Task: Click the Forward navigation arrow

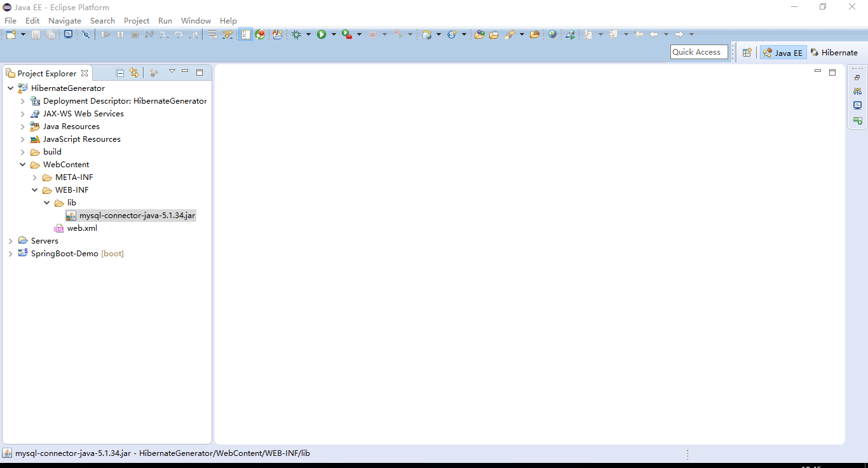Action: 679,34
